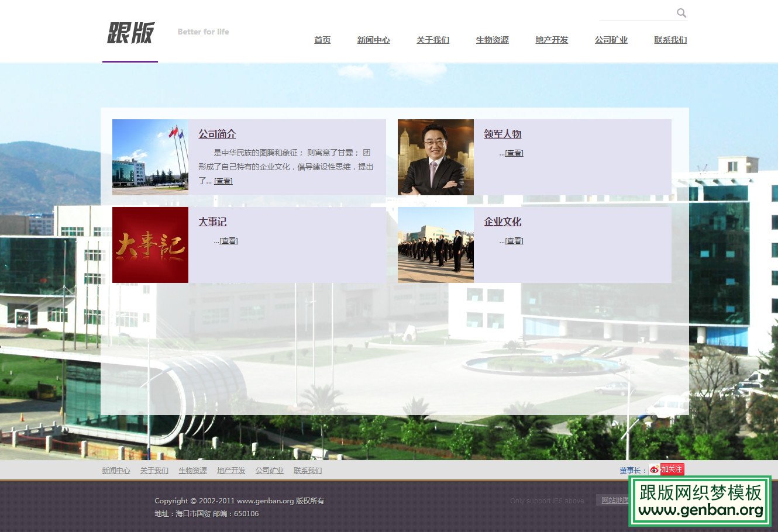Click the 领军人物 heading link

[x=501, y=134]
